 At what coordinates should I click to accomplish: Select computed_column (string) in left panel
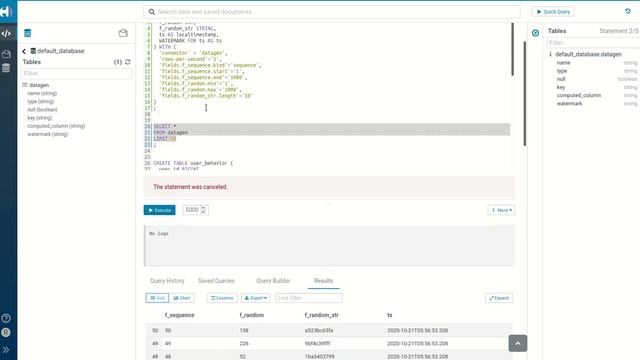56,126
